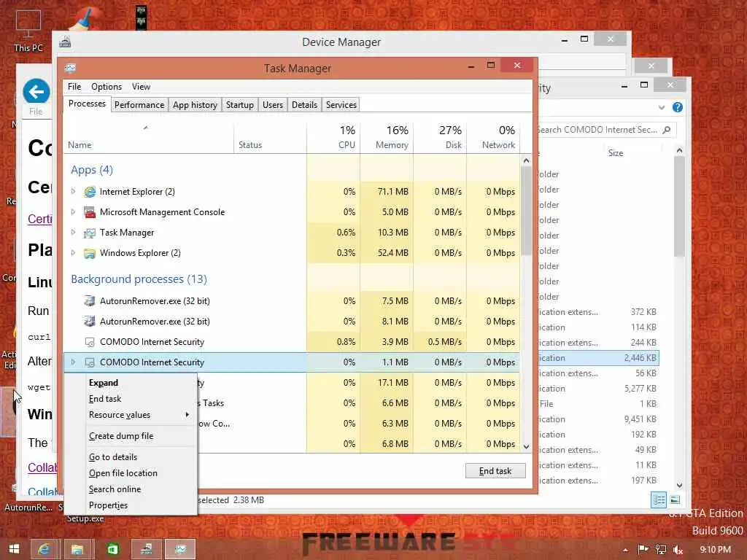Expand the Explorer ribbon chevron
Screen dimensions: 747x560
tap(661, 107)
